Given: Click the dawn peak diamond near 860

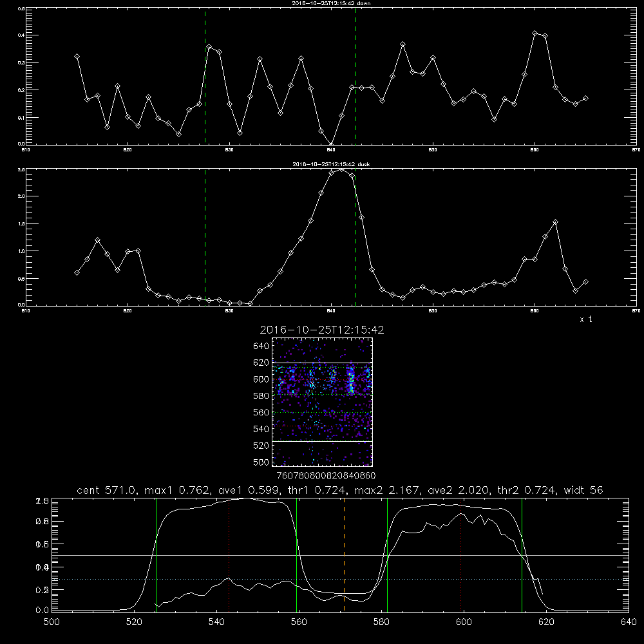Looking at the screenshot, I should point(535,33).
